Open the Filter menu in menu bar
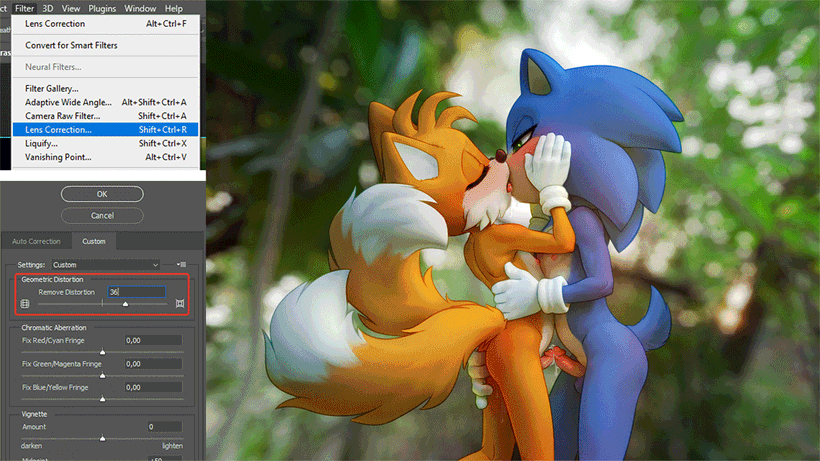Viewport: 820px width, 461px height. [x=24, y=8]
